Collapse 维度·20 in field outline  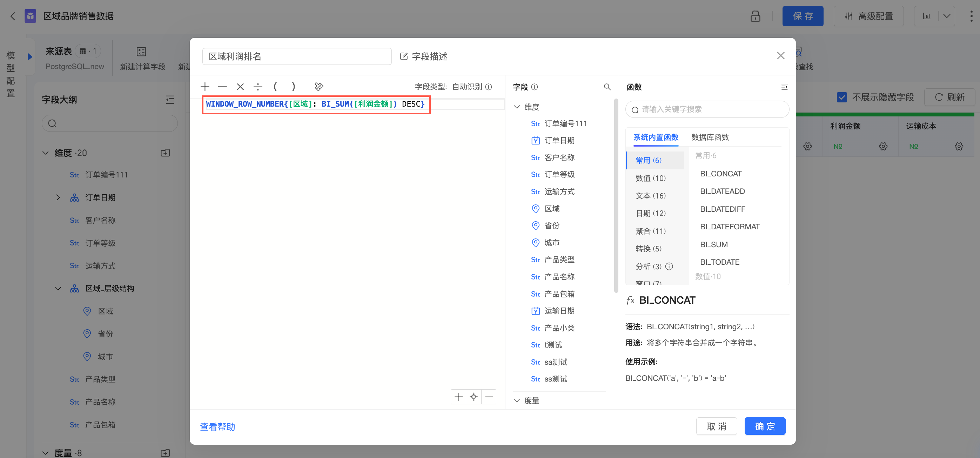pos(46,153)
